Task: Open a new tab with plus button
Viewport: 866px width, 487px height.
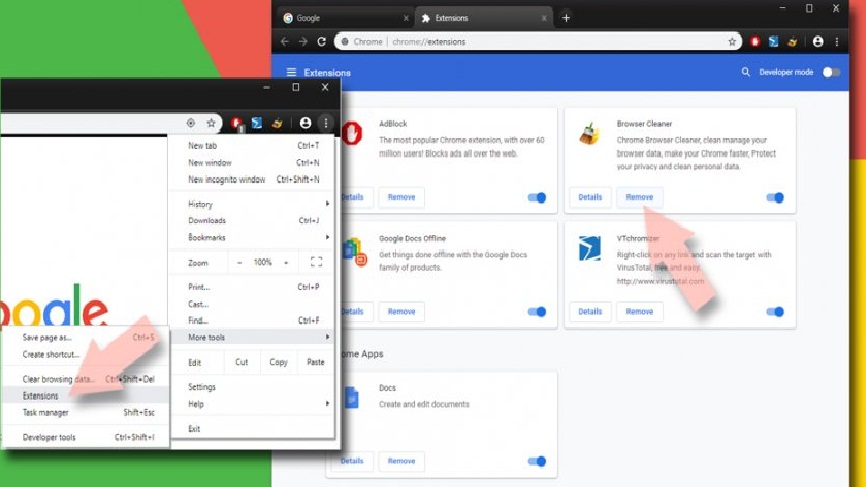Action: [566, 18]
